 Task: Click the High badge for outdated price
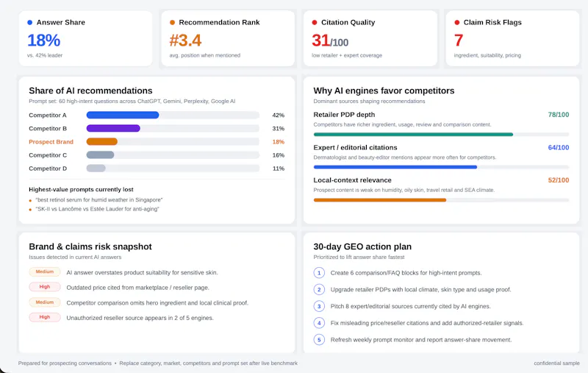pyautogui.click(x=45, y=287)
